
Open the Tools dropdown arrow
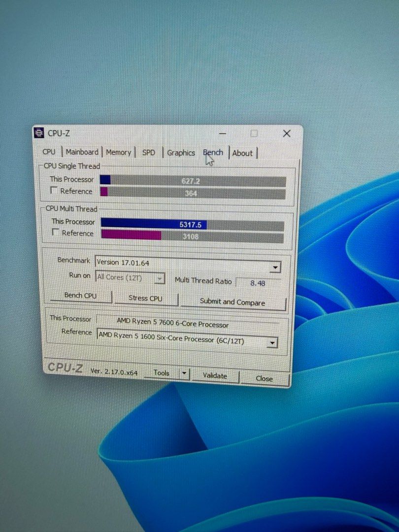184,373
